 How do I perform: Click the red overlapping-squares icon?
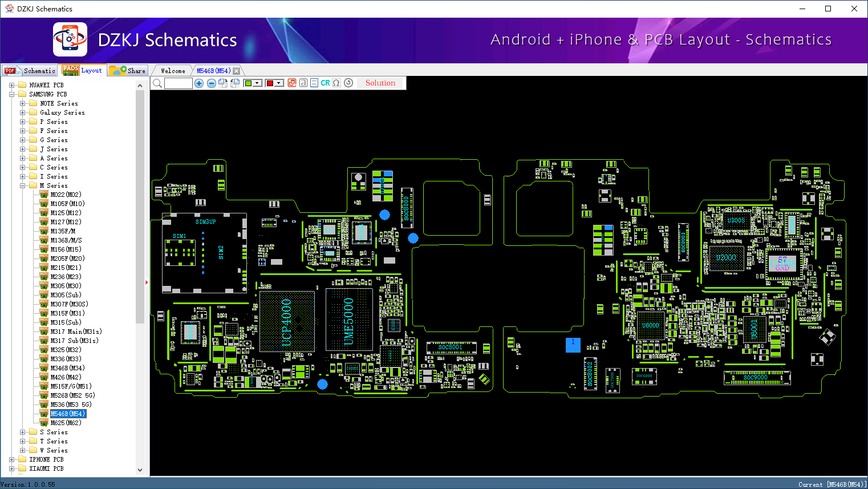[292, 83]
